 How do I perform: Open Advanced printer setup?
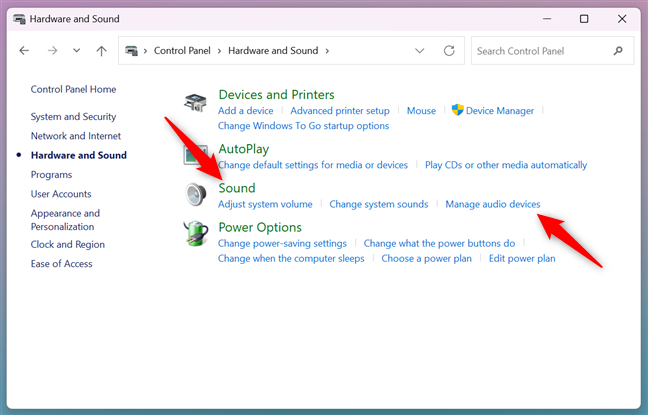click(x=340, y=111)
